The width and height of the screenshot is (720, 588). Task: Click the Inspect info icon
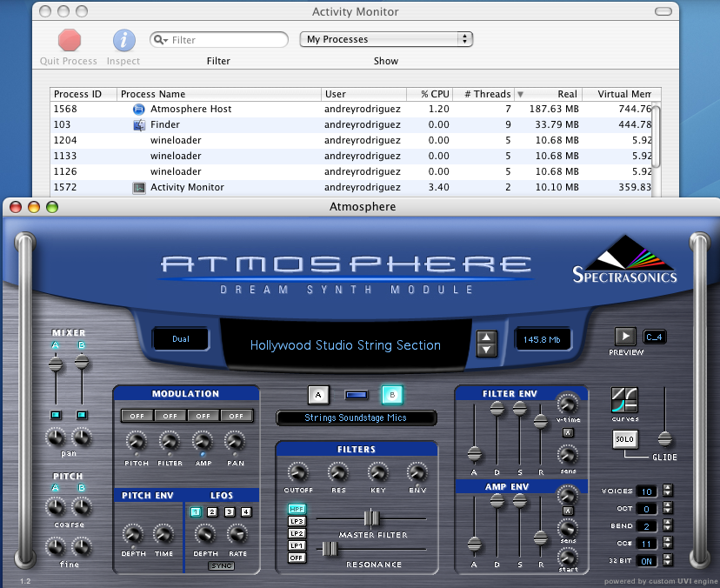123,40
